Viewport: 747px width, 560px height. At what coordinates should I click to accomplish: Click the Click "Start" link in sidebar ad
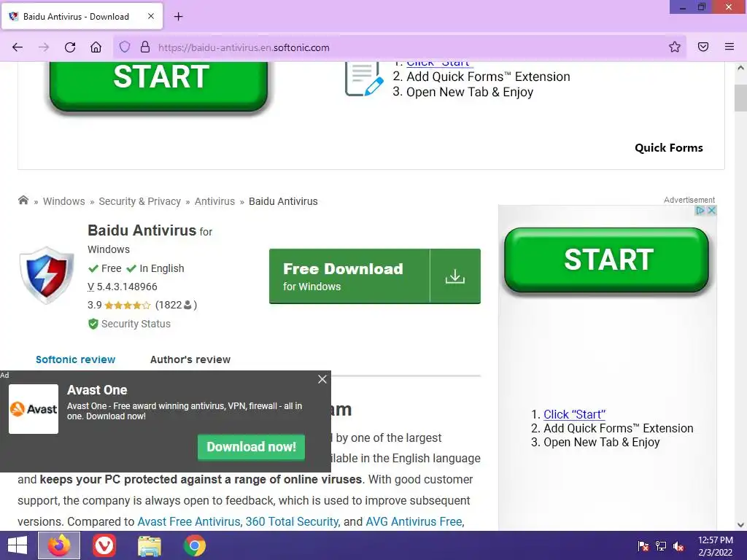pos(574,414)
